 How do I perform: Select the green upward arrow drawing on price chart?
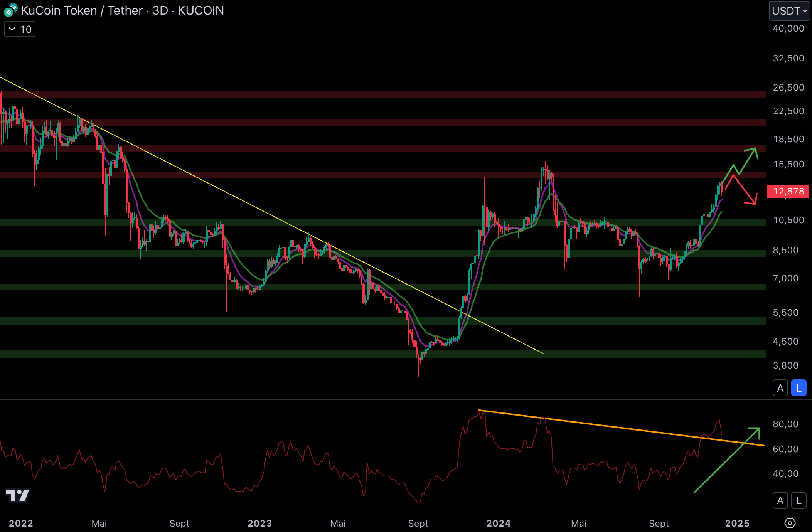[x=748, y=161]
